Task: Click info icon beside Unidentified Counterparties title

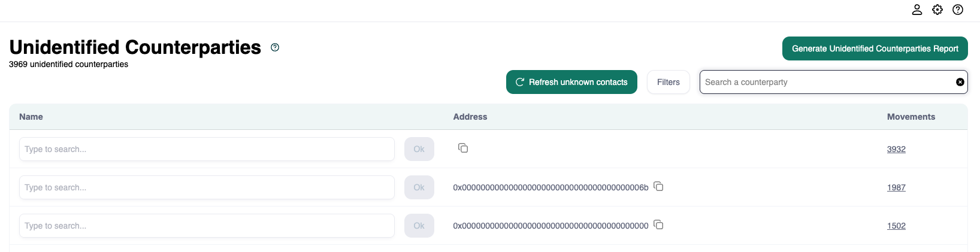Action: tap(275, 47)
